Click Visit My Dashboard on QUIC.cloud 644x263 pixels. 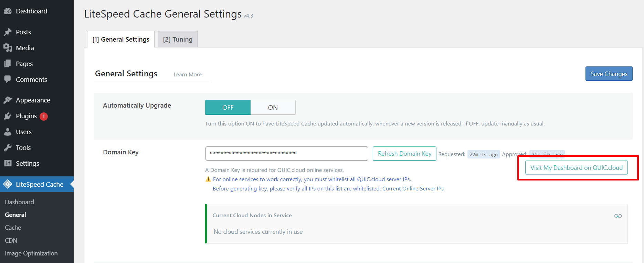coord(577,167)
